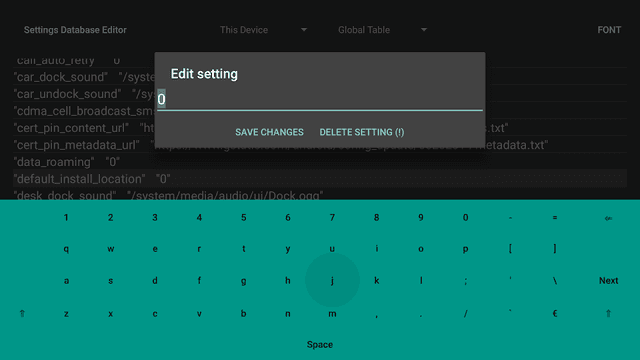Tap the forward slash key

coord(465,313)
